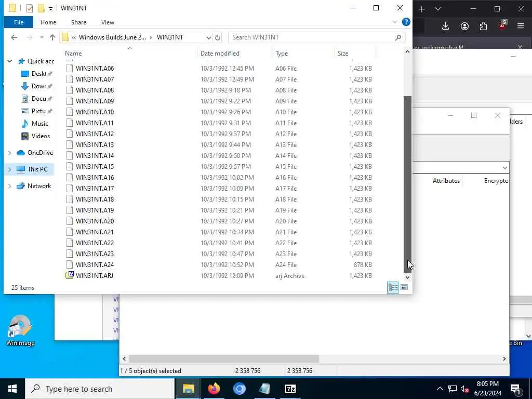Image resolution: width=532 pixels, height=399 pixels.
Task: Open the View ribbon tab
Action: coord(108,22)
